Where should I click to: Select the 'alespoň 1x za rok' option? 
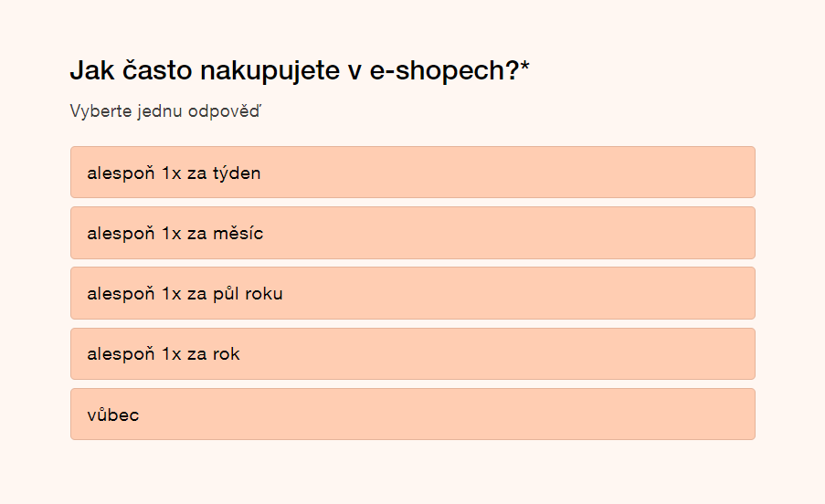pos(412,353)
